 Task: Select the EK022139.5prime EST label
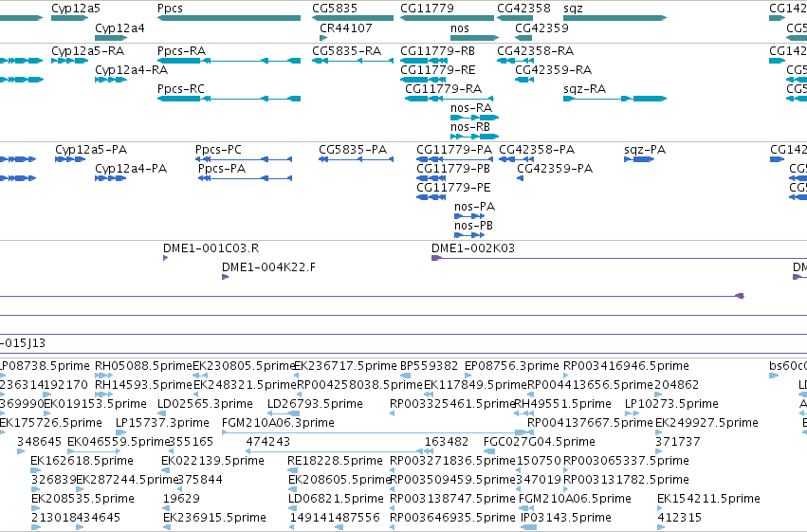coord(213,461)
